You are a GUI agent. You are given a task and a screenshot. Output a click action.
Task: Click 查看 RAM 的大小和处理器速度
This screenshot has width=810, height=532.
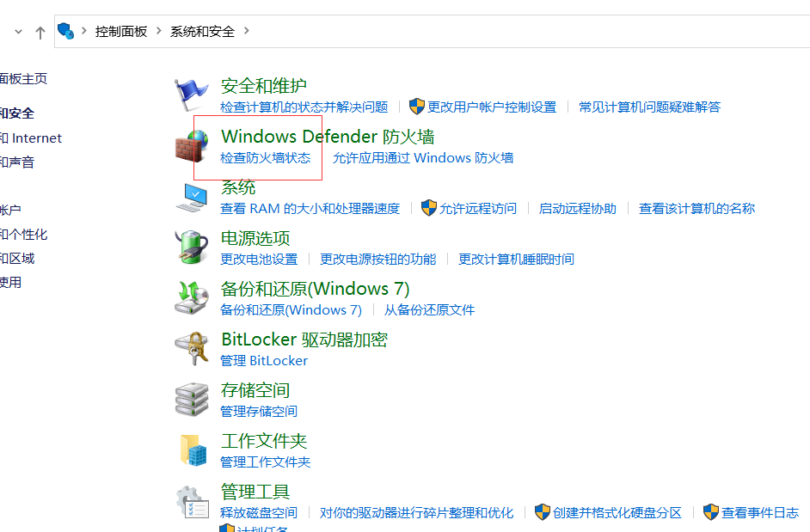point(310,208)
